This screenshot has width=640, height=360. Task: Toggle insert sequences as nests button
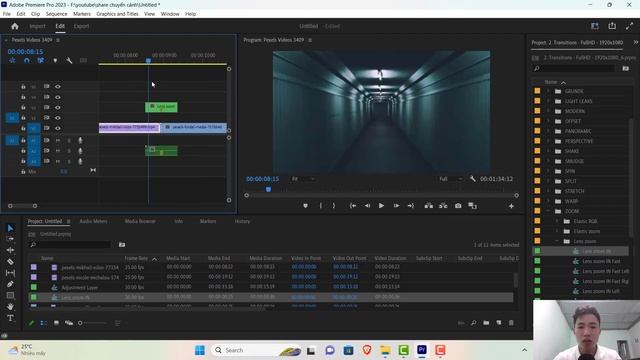coord(12,60)
